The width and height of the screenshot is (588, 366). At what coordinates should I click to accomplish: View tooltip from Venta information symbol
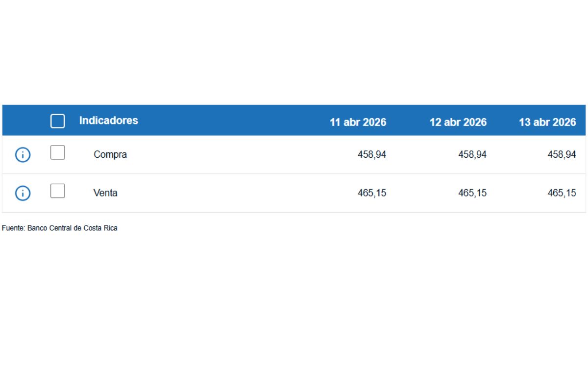[x=22, y=193]
